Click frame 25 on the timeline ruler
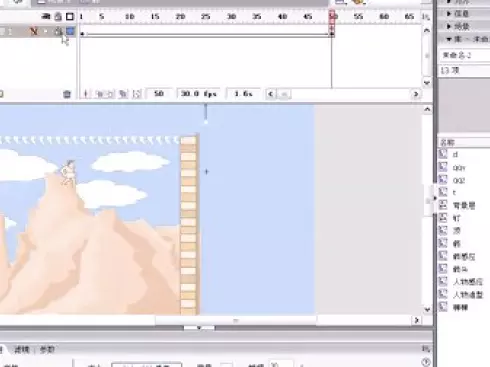 point(206,16)
